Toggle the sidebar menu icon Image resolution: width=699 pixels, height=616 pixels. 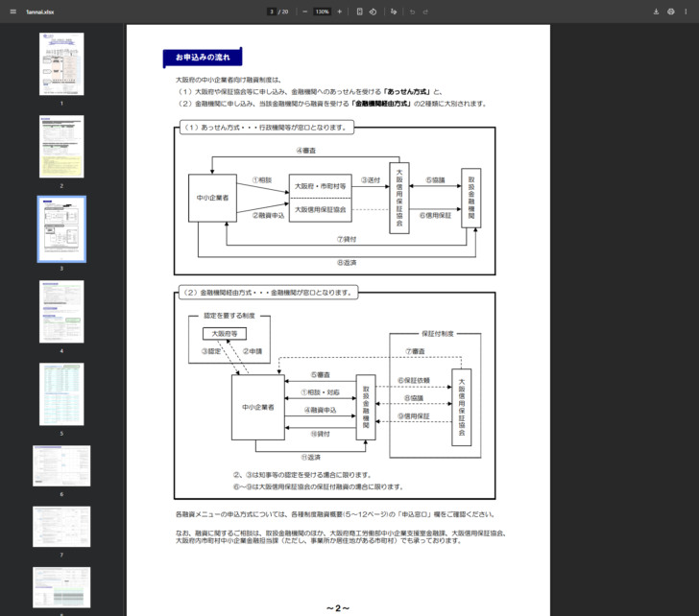coord(12,12)
